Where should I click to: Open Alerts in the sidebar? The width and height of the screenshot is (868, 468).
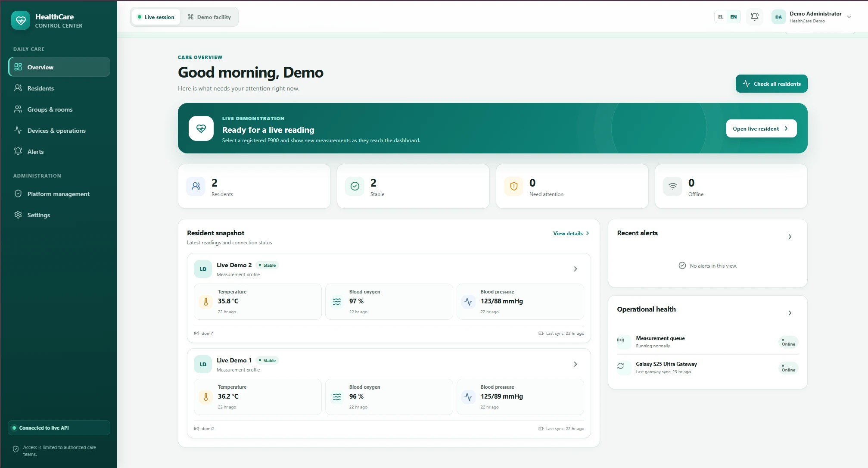[x=59, y=151]
